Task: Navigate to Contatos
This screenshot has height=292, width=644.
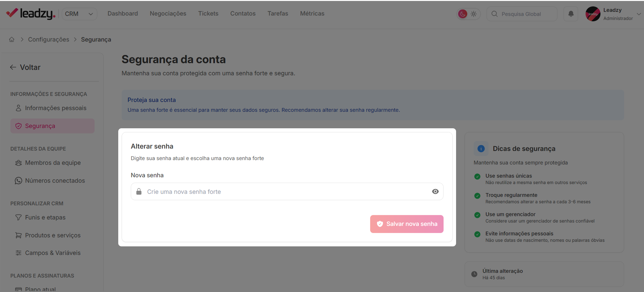Action: [x=243, y=13]
